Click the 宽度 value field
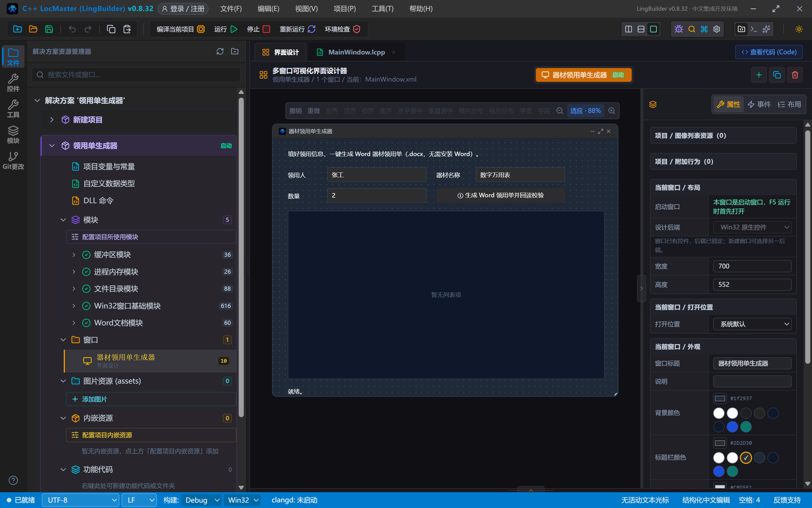The width and height of the screenshot is (812, 508). (752, 266)
